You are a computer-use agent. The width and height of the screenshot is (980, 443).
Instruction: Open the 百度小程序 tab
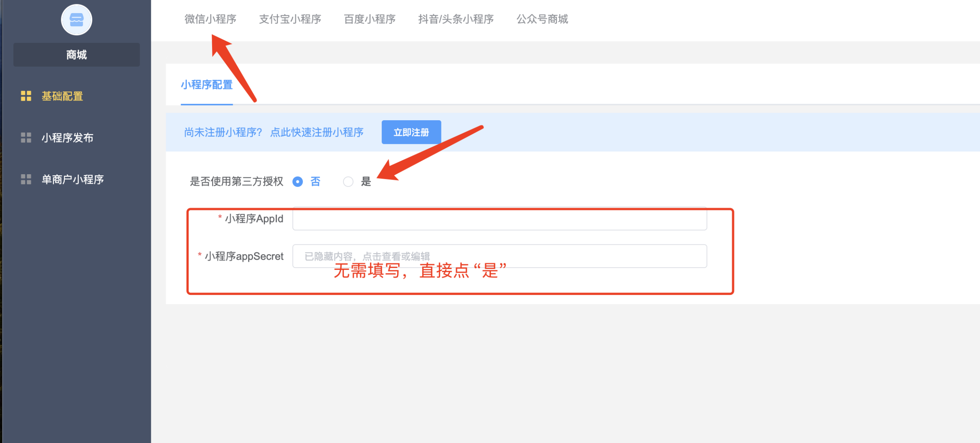point(369,19)
